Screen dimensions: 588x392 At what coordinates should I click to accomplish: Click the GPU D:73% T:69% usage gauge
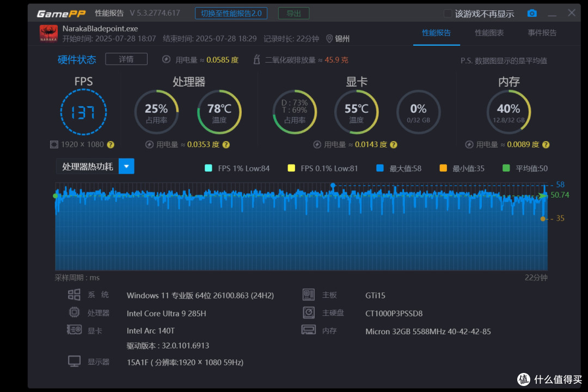click(295, 112)
